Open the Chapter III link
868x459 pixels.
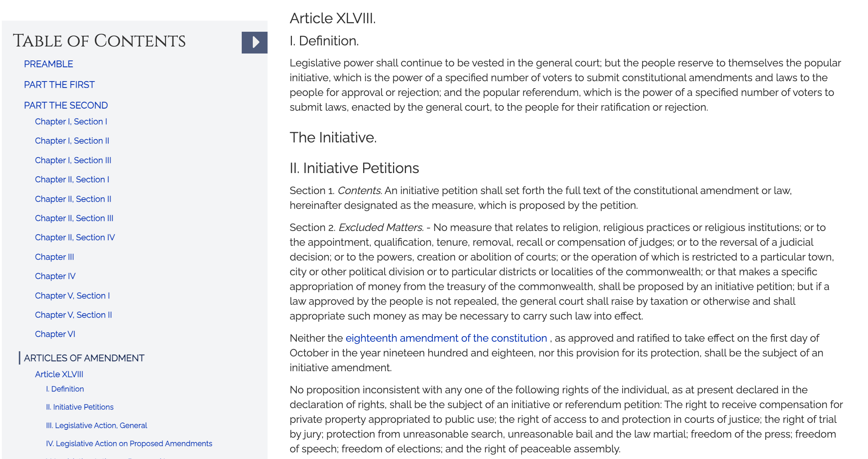click(54, 257)
